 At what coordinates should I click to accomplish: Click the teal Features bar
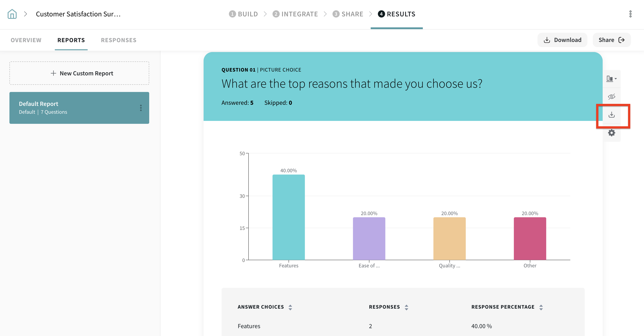point(289,217)
